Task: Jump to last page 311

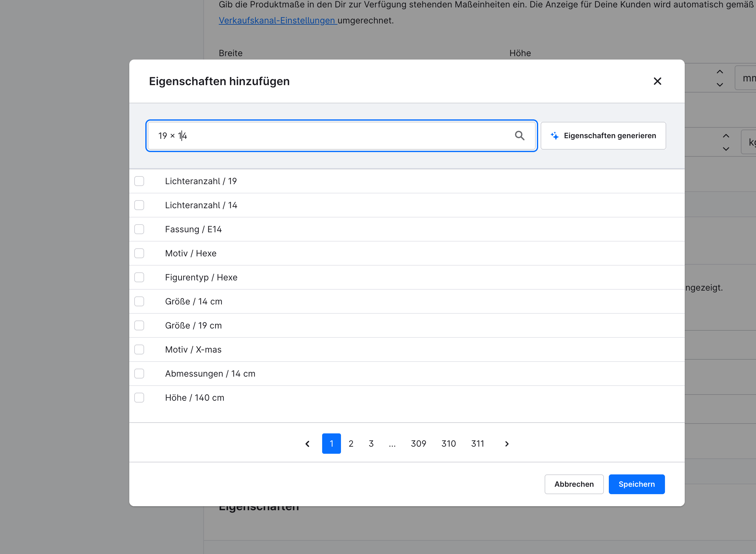Action: pyautogui.click(x=478, y=444)
